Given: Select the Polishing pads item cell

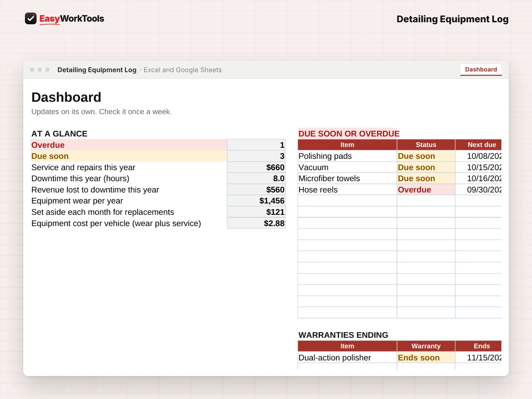Looking at the screenshot, I should pyautogui.click(x=347, y=156).
